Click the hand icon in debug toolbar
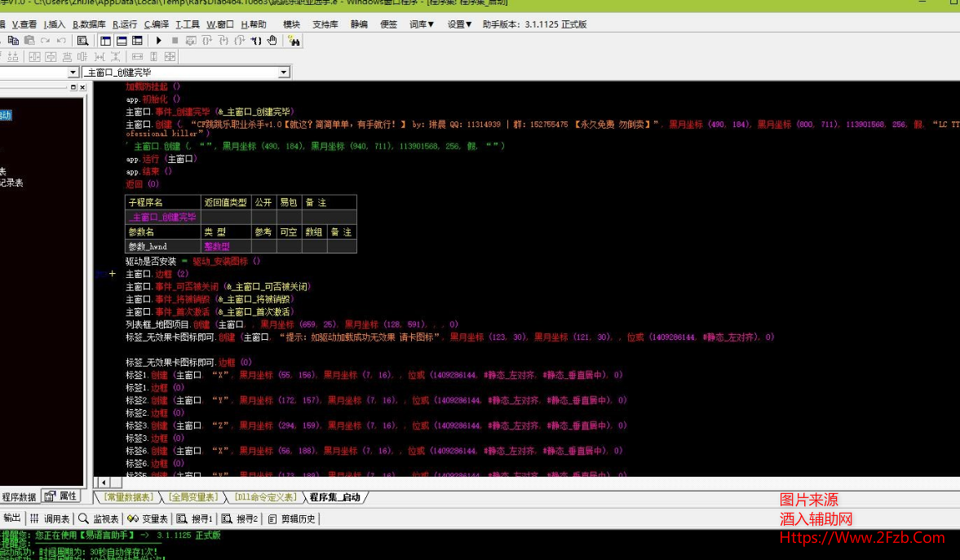 coord(272,40)
